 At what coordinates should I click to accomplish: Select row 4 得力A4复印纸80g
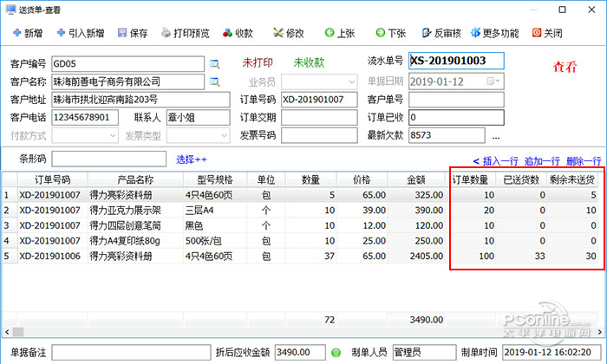click(300, 241)
